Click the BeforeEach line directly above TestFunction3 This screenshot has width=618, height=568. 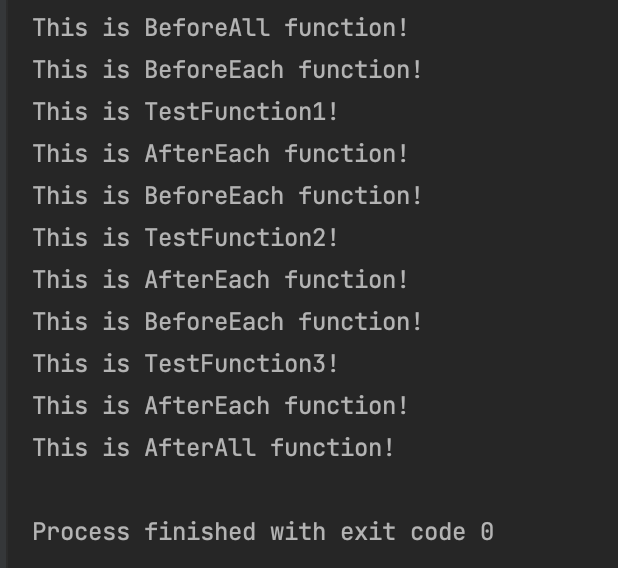tap(227, 322)
